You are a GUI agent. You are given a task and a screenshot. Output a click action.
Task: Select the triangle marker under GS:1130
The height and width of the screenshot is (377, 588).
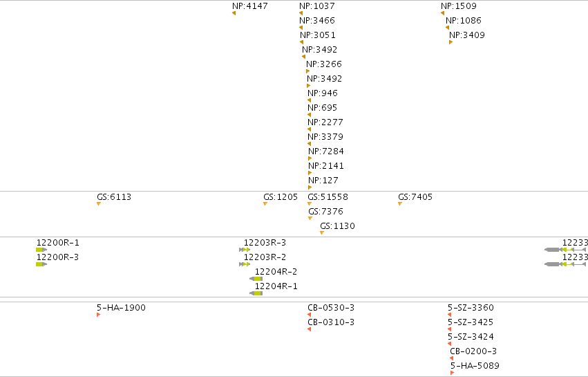322,233
